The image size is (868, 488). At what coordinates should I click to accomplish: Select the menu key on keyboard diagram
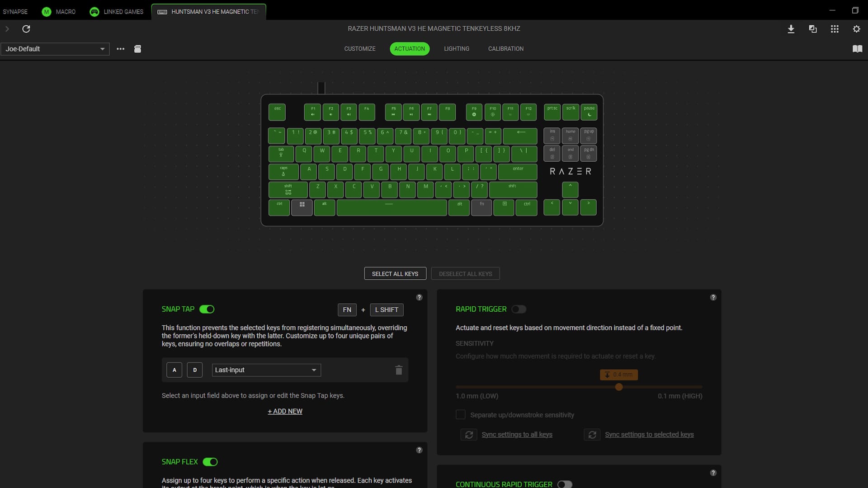pyautogui.click(x=504, y=207)
